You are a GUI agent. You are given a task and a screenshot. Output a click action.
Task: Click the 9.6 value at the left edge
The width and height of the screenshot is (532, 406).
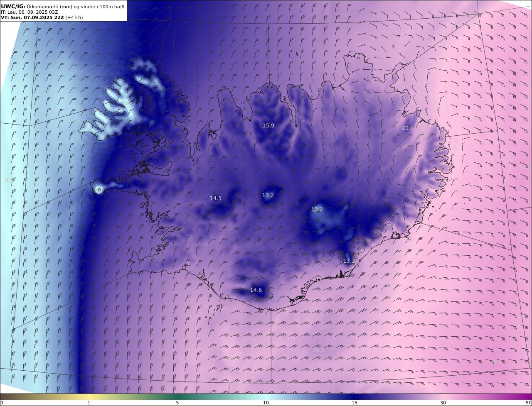[x=9, y=180]
